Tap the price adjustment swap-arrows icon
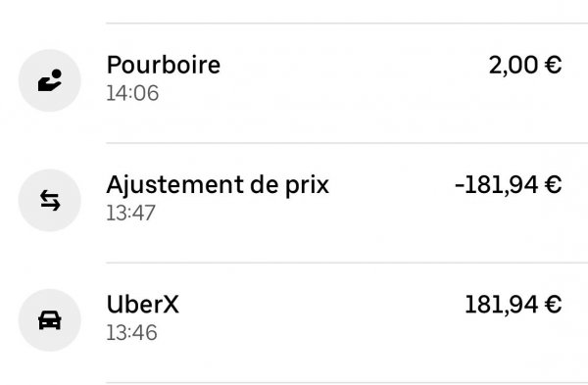 (50, 200)
